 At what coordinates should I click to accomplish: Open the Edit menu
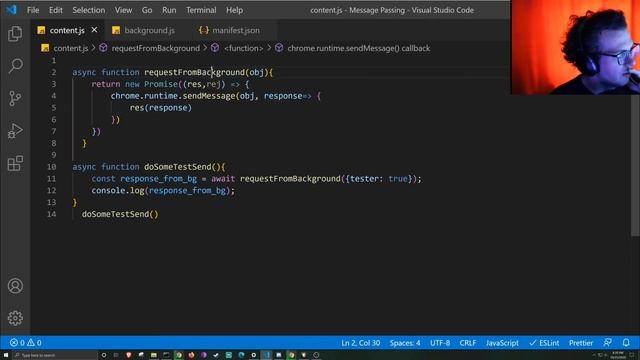coord(56,10)
